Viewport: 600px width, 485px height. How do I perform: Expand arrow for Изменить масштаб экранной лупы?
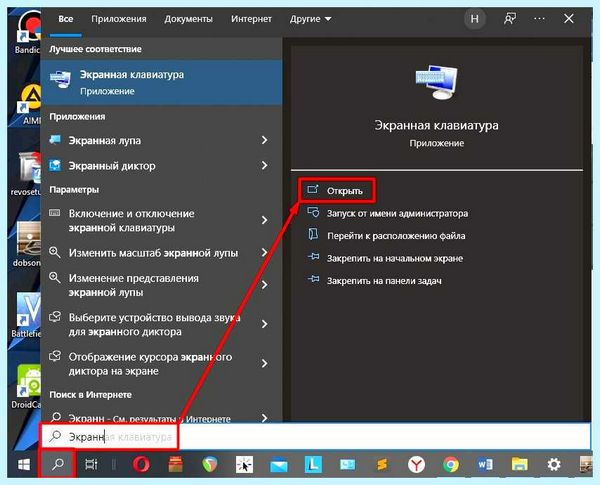pyautogui.click(x=264, y=253)
